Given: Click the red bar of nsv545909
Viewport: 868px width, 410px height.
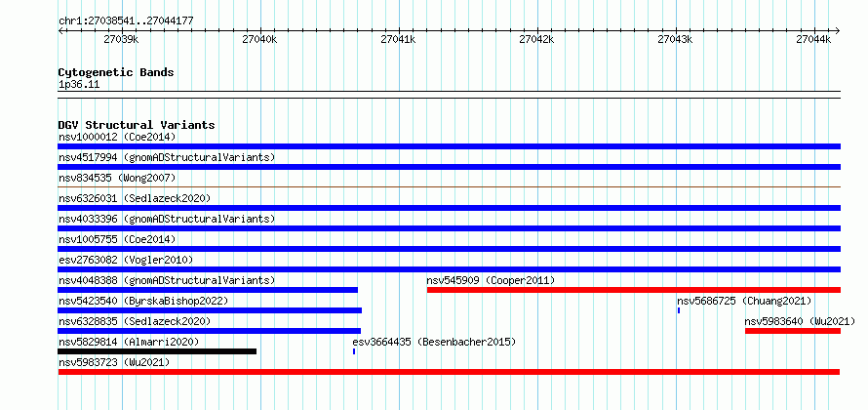Looking at the screenshot, I should (634, 290).
